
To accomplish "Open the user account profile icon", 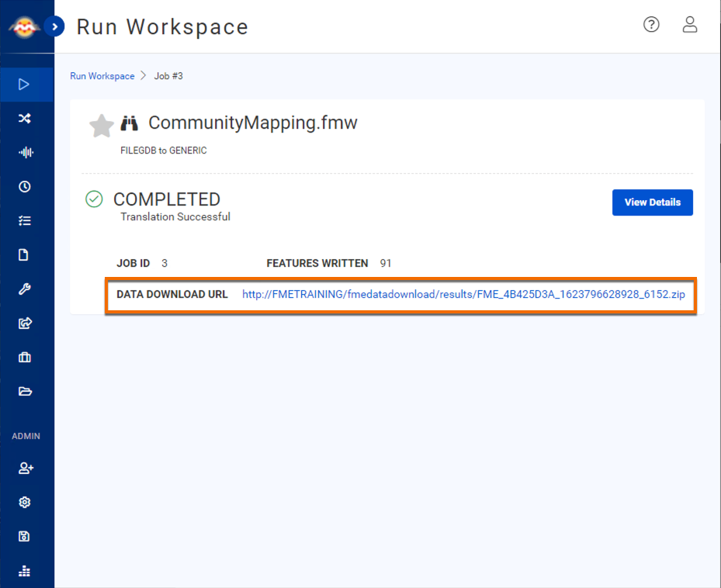I will [690, 24].
